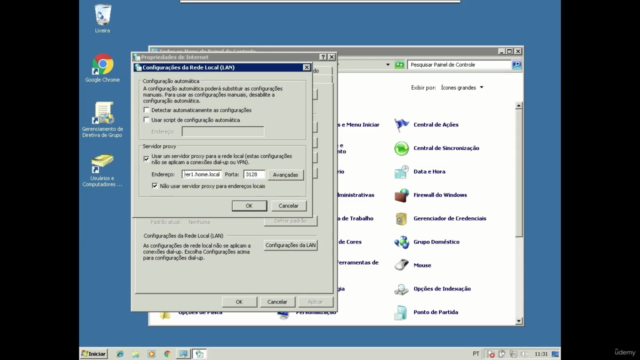Click the Central de Ações flag icon

[401, 124]
